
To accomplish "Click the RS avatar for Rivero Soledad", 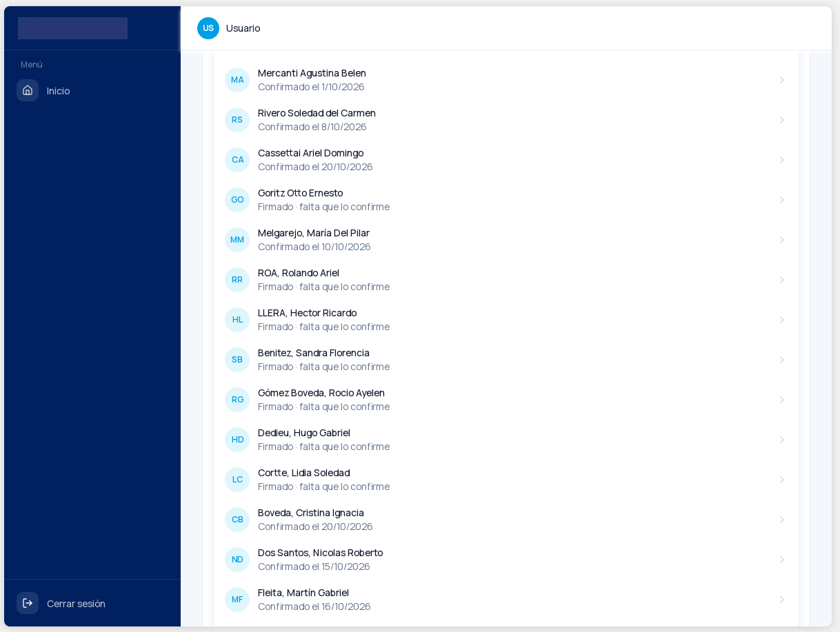I will click(237, 120).
